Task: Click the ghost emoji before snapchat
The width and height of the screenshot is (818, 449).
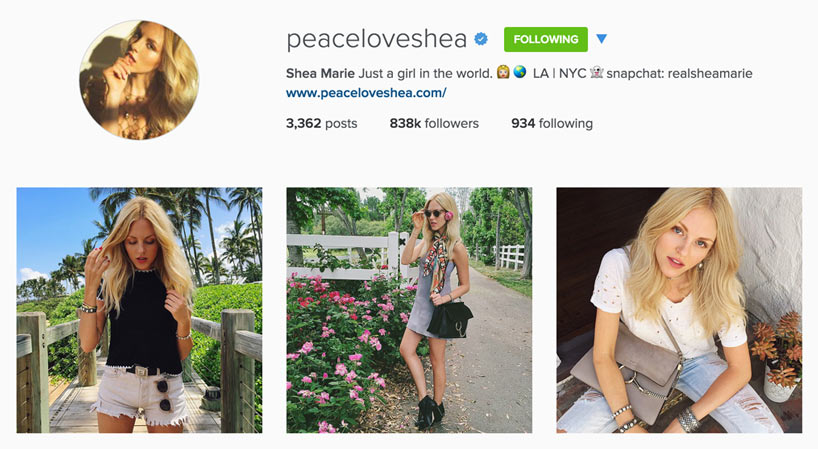Action: click(596, 72)
